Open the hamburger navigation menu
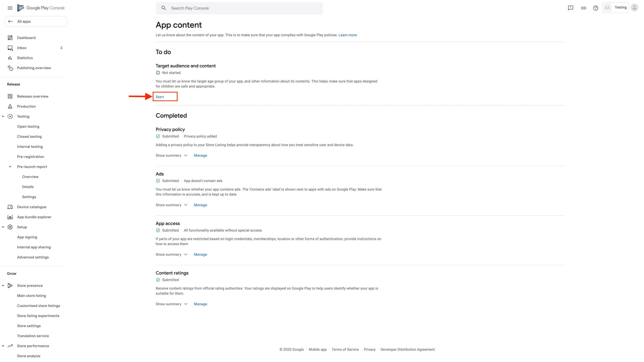This screenshot has width=644, height=362. pyautogui.click(x=10, y=8)
